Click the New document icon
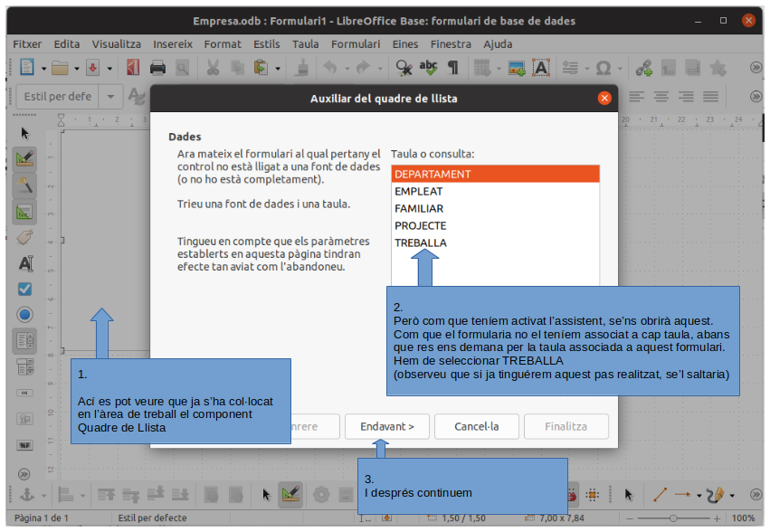Viewport: 770px width, 532px height. tap(26, 67)
